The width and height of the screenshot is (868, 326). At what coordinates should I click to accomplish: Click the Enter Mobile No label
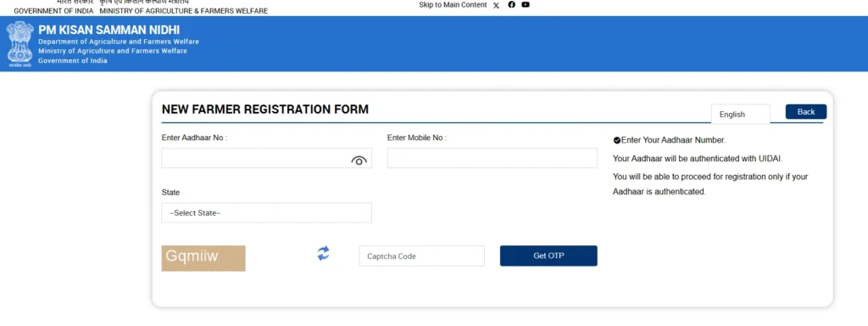click(x=417, y=138)
